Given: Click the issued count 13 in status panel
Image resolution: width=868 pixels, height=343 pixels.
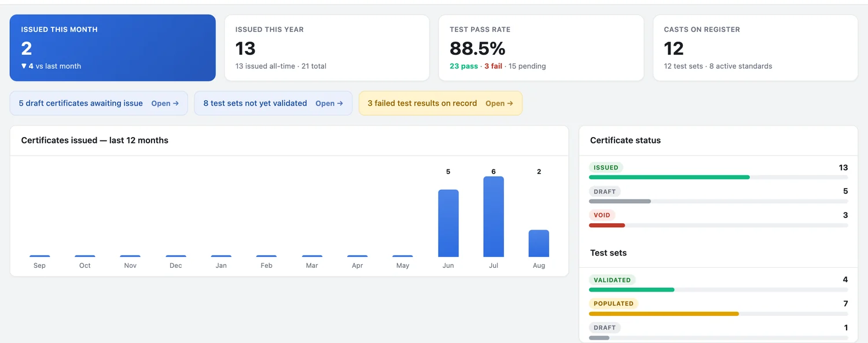Looking at the screenshot, I should tap(843, 168).
